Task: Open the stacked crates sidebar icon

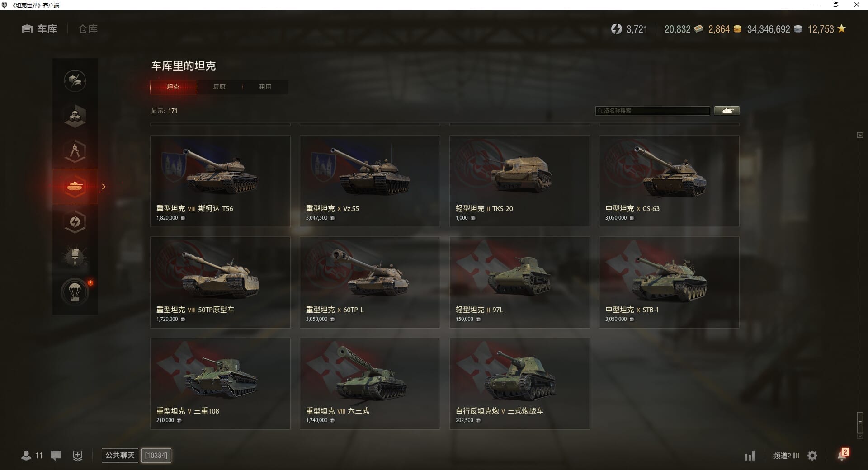Action: pos(75,116)
